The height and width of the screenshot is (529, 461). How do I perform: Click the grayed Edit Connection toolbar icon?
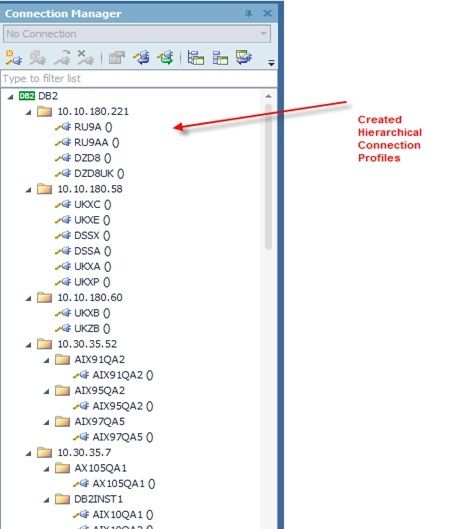click(37, 58)
